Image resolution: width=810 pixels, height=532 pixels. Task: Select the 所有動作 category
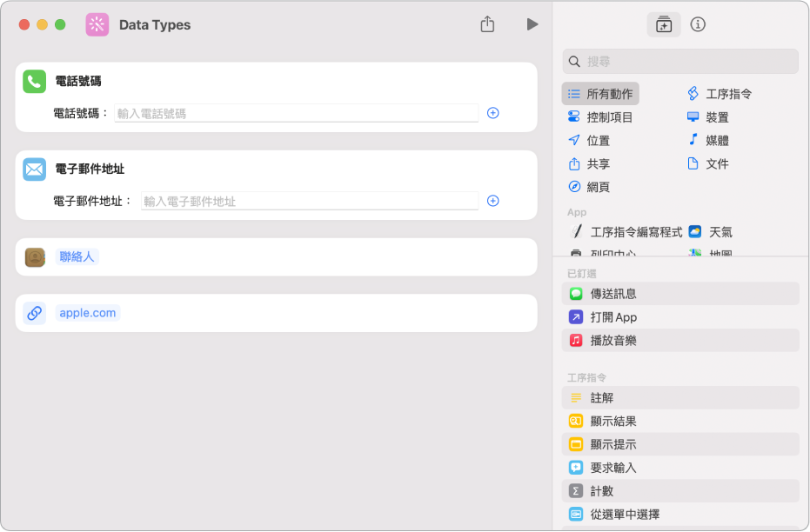[600, 94]
